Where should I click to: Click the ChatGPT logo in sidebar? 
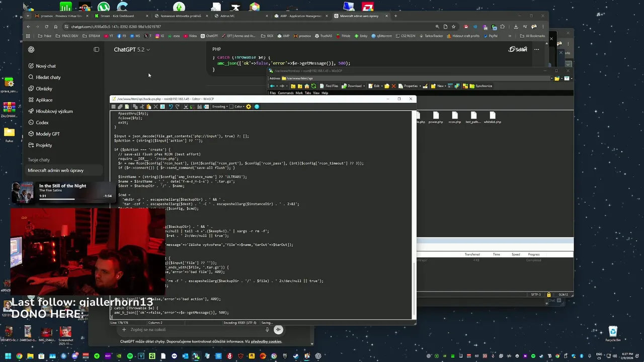(x=31, y=49)
